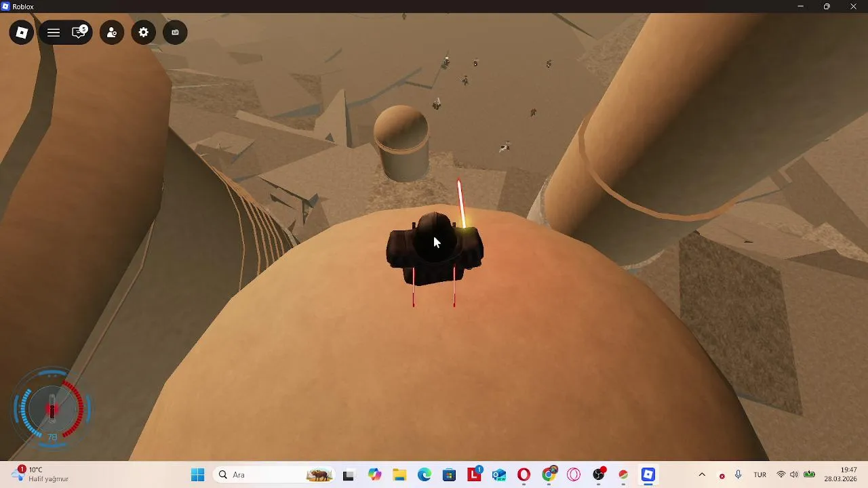Viewport: 868px width, 488px height.
Task: Open the red-green round app in taskbar
Action: point(623,475)
